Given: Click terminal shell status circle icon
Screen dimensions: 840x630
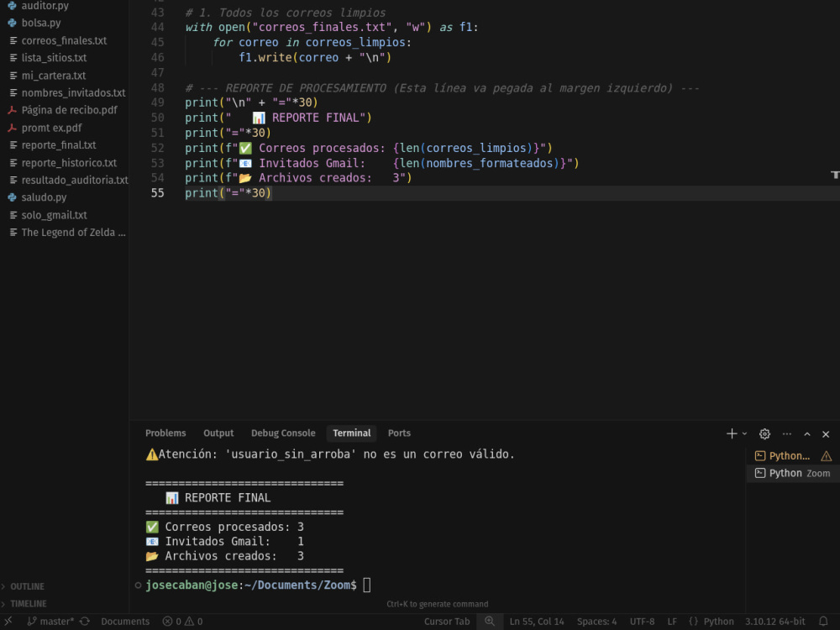Looking at the screenshot, I should 139,585.
